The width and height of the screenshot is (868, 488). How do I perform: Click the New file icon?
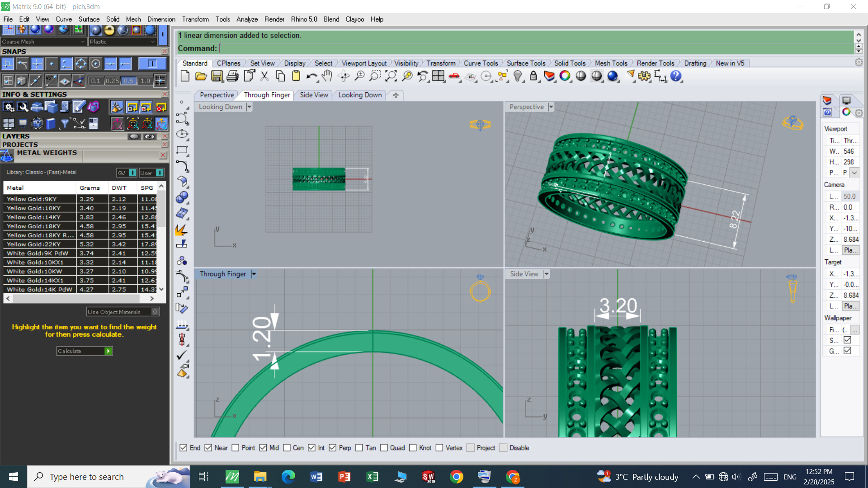pyautogui.click(x=185, y=76)
